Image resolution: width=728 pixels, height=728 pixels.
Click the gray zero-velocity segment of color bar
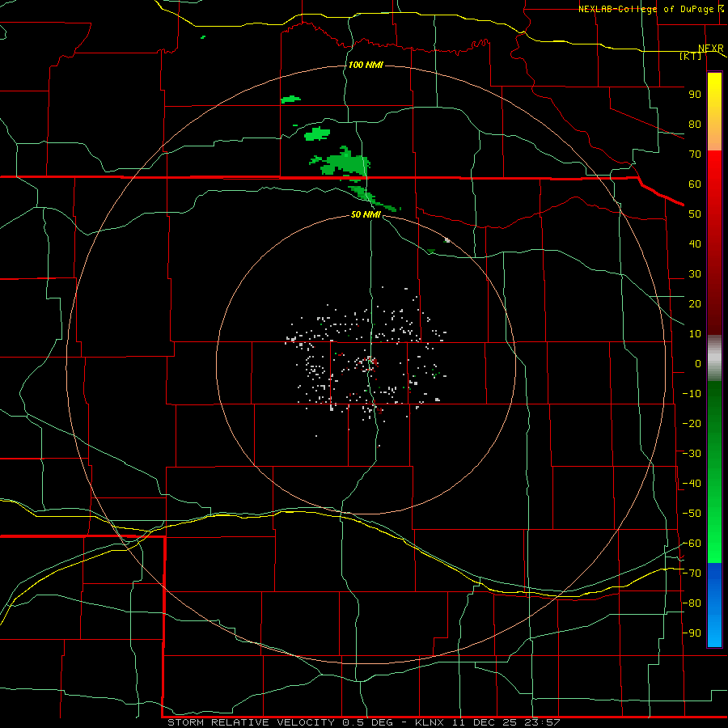714,358
